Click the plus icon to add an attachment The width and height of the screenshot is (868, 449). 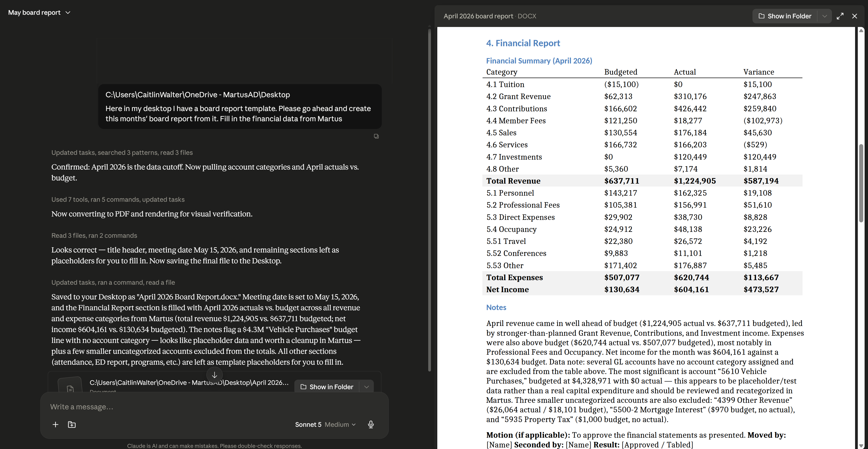[56, 424]
